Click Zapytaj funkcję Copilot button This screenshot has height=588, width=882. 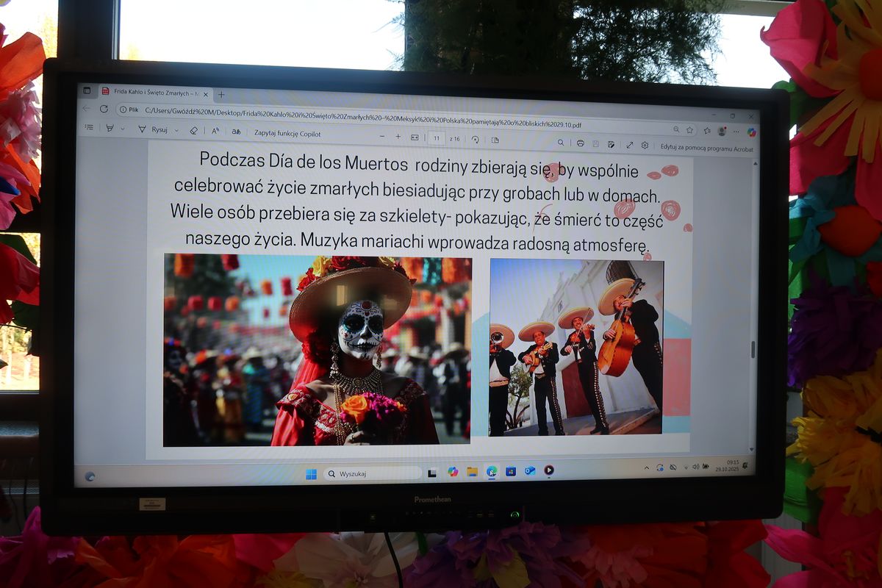pos(287,134)
